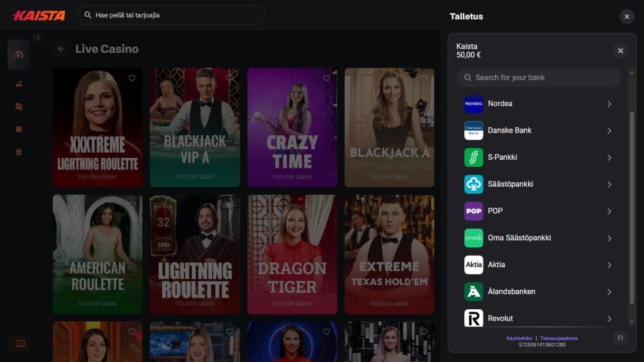The image size is (644, 362).
Task: Click the S-Pankki logo
Action: pos(473,157)
